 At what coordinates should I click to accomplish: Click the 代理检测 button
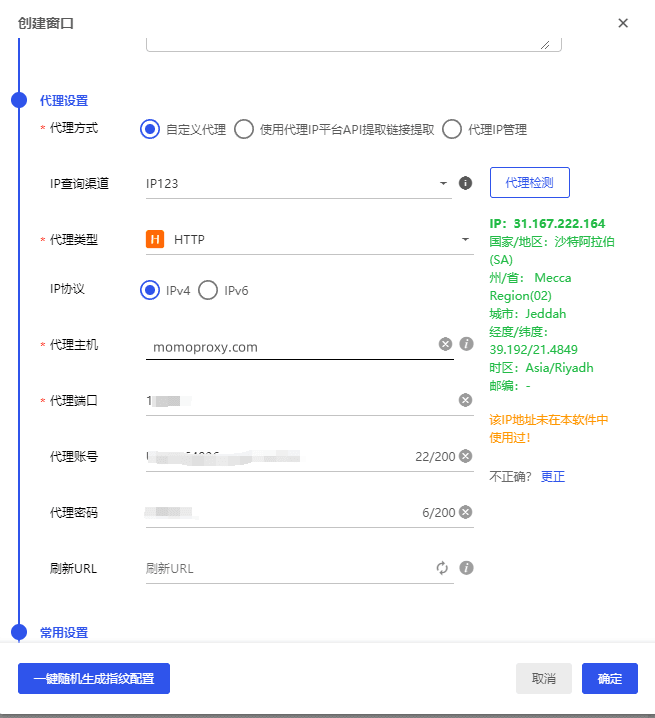(529, 183)
